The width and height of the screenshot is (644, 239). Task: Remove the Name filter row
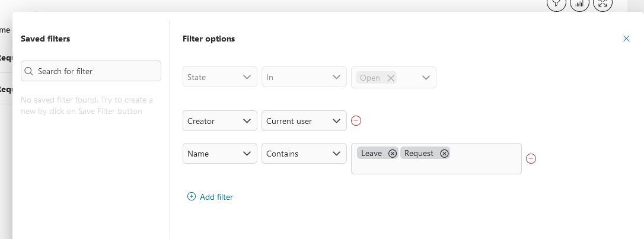click(x=531, y=158)
